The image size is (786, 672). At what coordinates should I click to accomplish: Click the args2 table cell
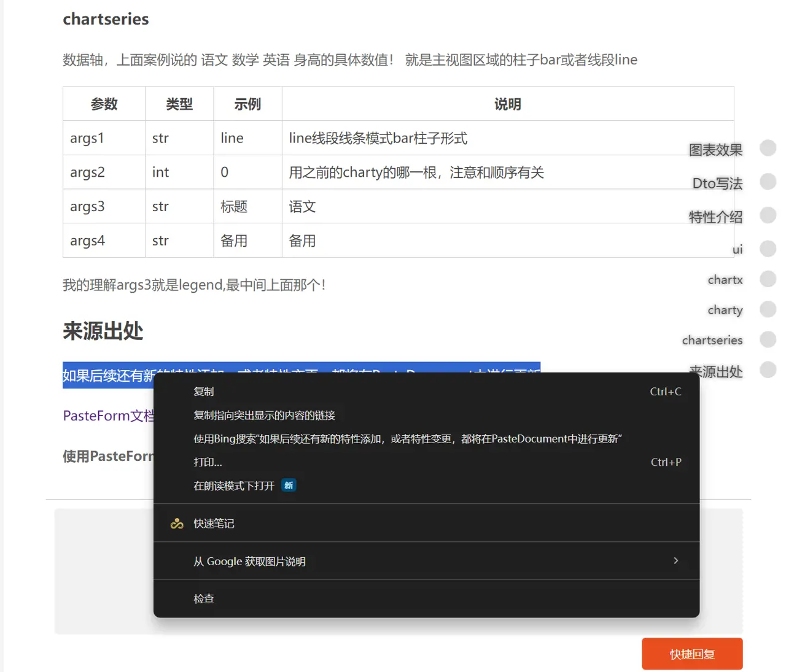coord(104,172)
